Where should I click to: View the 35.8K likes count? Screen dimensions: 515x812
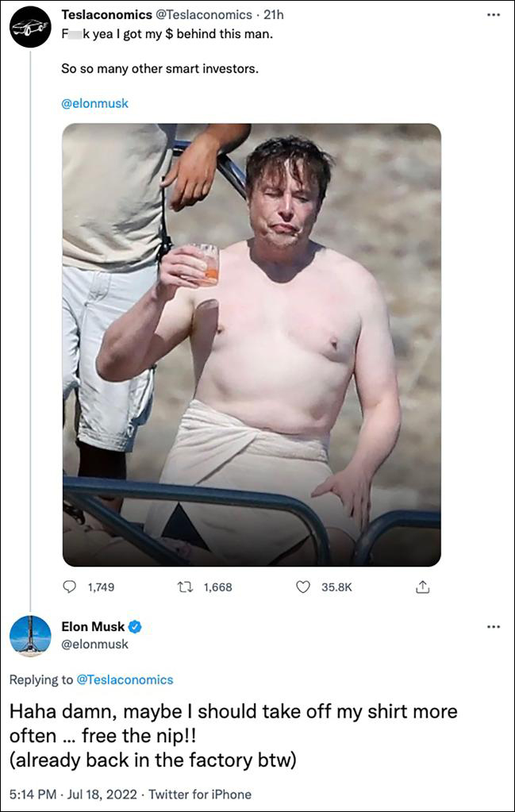pyautogui.click(x=336, y=587)
